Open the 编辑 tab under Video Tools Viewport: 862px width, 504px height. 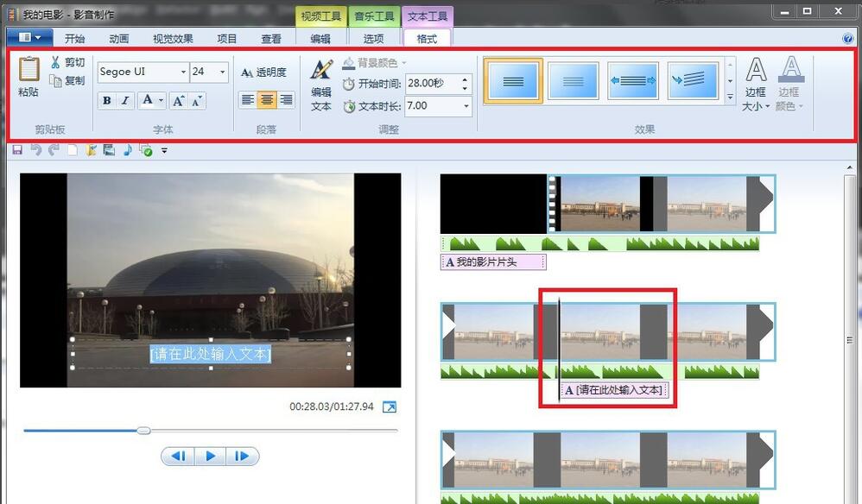320,39
